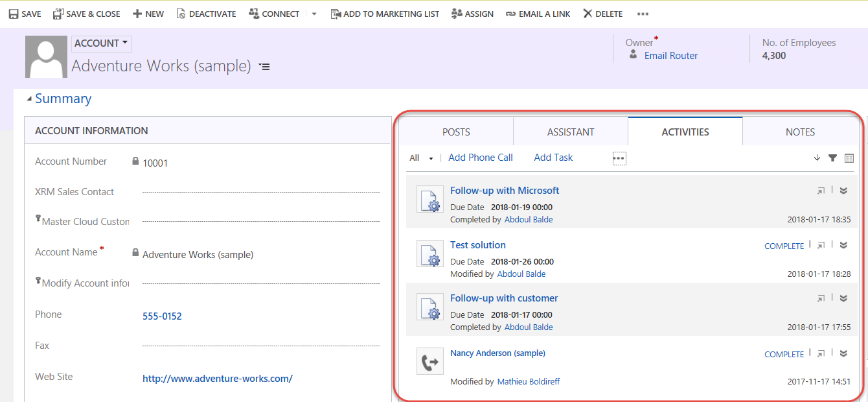Image resolution: width=868 pixels, height=402 pixels.
Task: Click the Add Phone Call link
Action: 480,158
